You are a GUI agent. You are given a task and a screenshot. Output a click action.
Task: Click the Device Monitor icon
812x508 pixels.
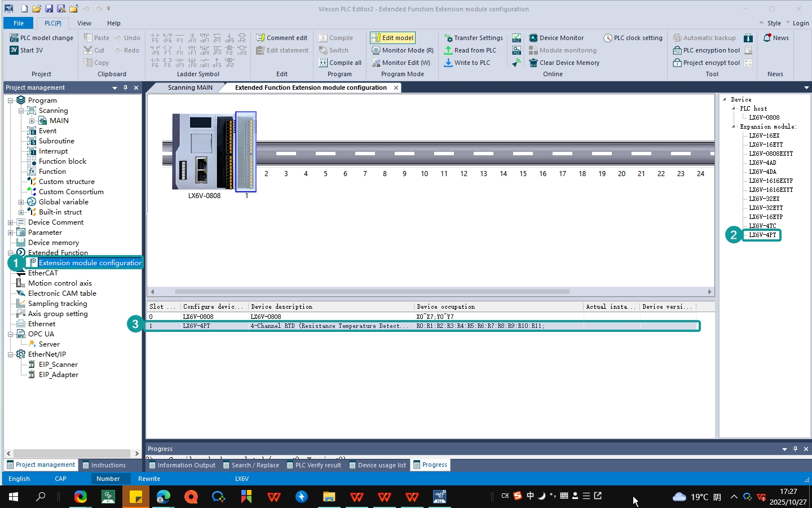(533, 38)
